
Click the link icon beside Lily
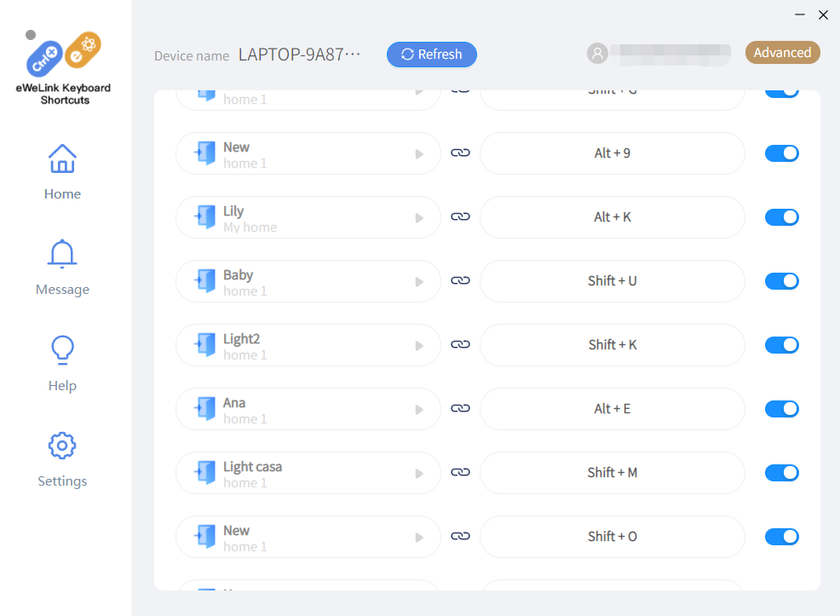pos(460,217)
